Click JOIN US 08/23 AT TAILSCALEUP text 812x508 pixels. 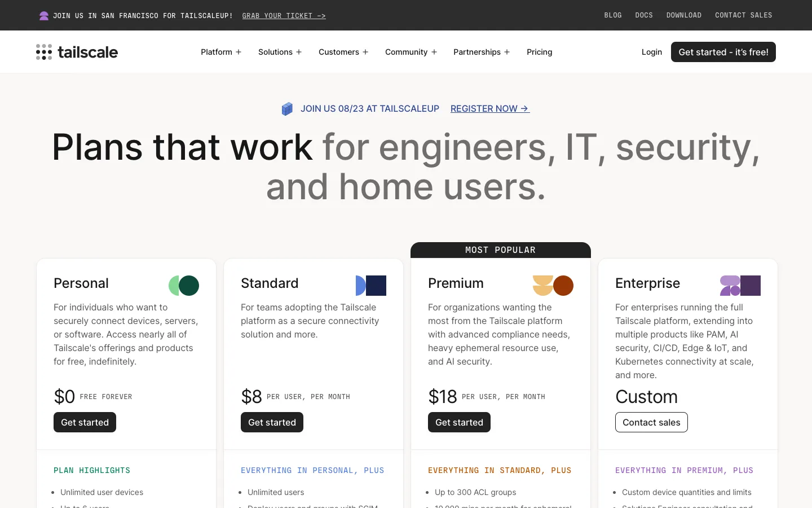370,108
